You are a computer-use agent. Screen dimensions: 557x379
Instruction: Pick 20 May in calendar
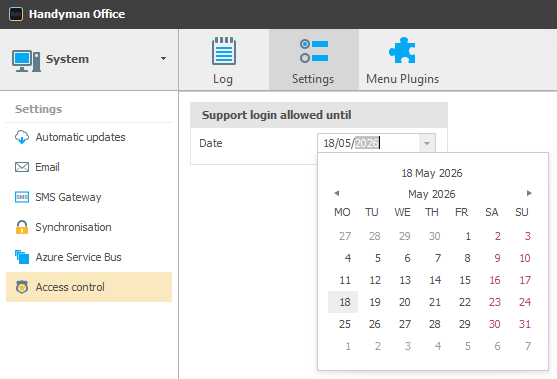(x=405, y=302)
